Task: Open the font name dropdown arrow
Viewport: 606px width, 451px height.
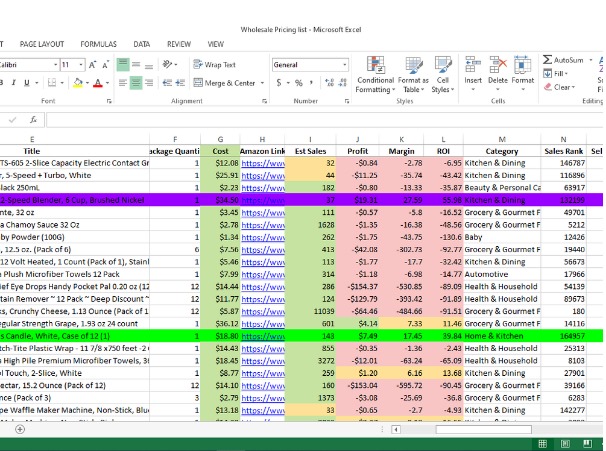Action: tap(55, 65)
